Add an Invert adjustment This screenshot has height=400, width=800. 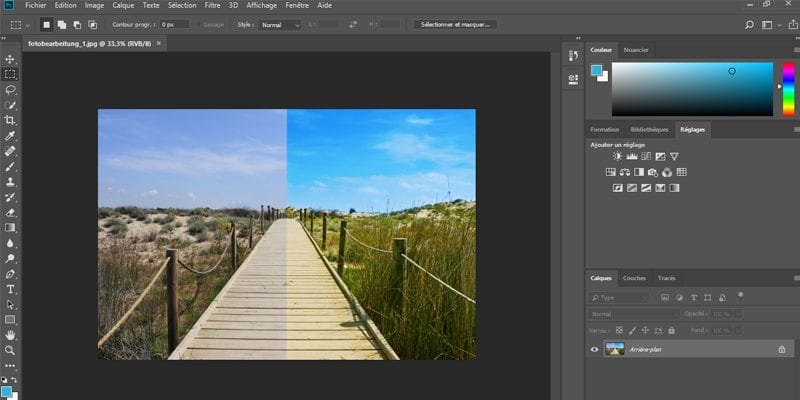point(618,188)
